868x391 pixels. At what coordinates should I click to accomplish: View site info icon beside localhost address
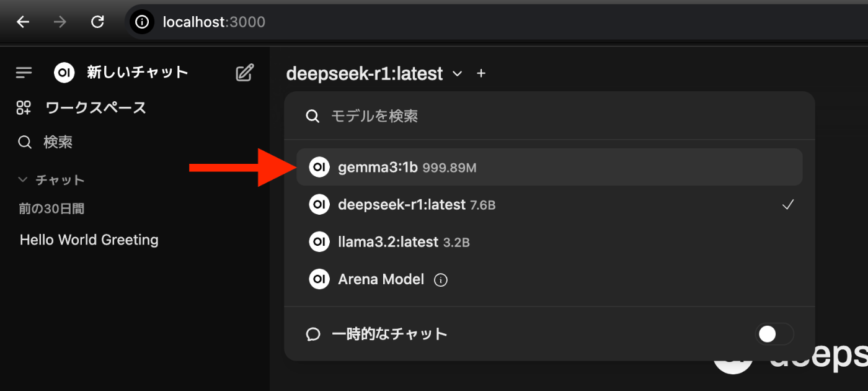pyautogui.click(x=142, y=22)
